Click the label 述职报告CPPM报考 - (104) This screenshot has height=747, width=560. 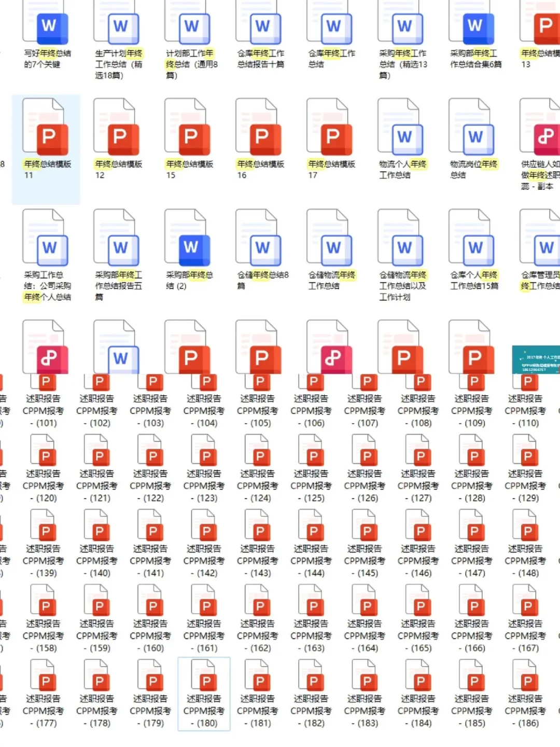[x=204, y=411]
